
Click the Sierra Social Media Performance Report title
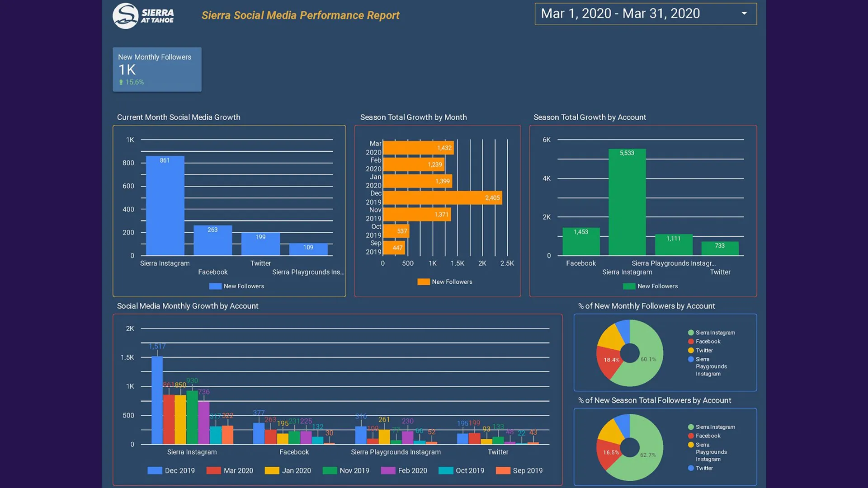(300, 15)
